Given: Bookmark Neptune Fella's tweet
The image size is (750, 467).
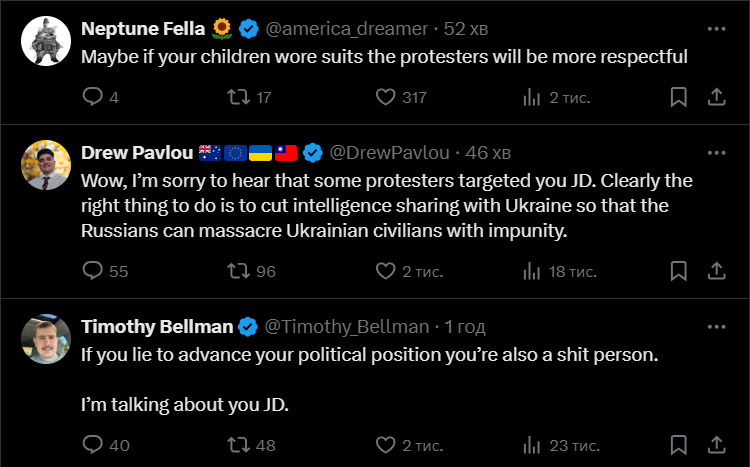Looking at the screenshot, I should point(678,97).
